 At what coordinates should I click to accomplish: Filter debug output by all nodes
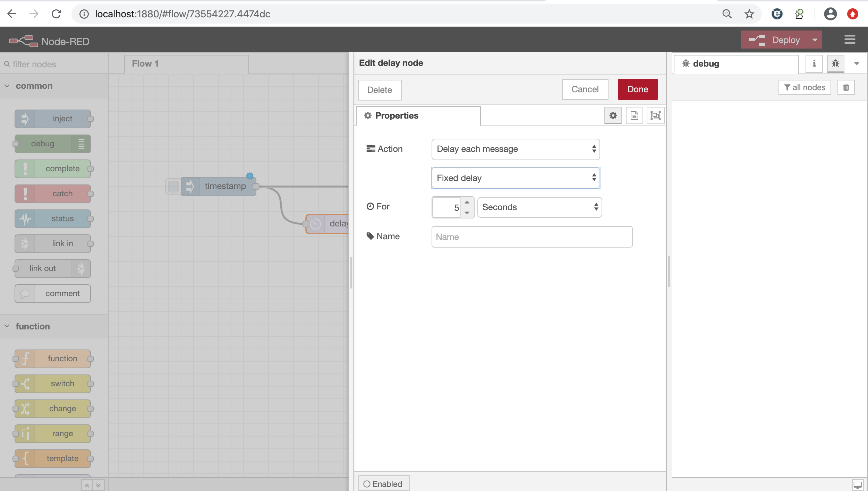[804, 87]
